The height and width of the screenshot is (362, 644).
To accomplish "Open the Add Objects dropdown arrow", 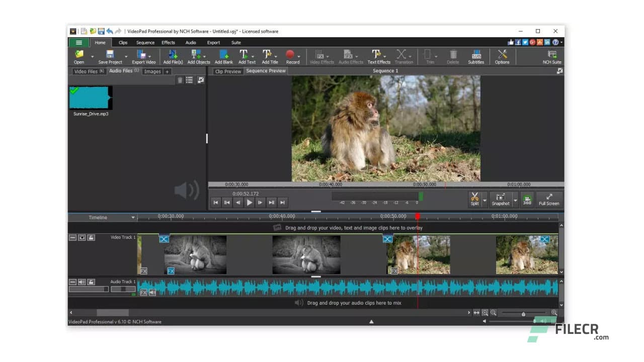I will 204,55.
